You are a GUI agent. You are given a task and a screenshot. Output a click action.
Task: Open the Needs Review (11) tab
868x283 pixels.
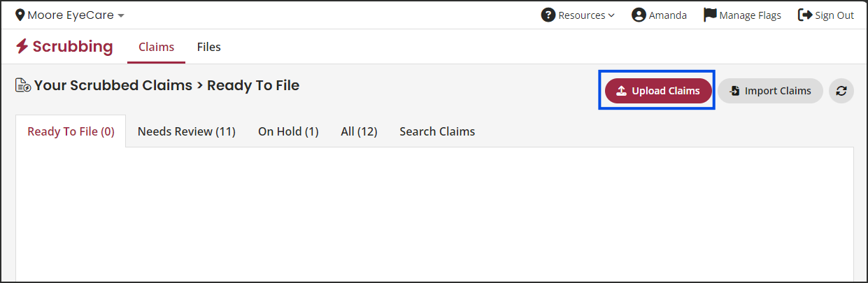187,131
